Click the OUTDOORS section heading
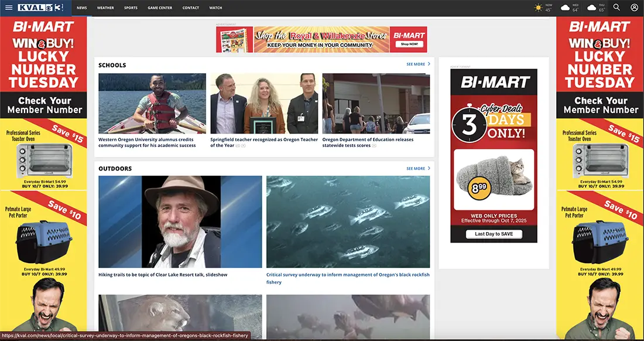Screen dimensions: 644x341 click(x=115, y=168)
